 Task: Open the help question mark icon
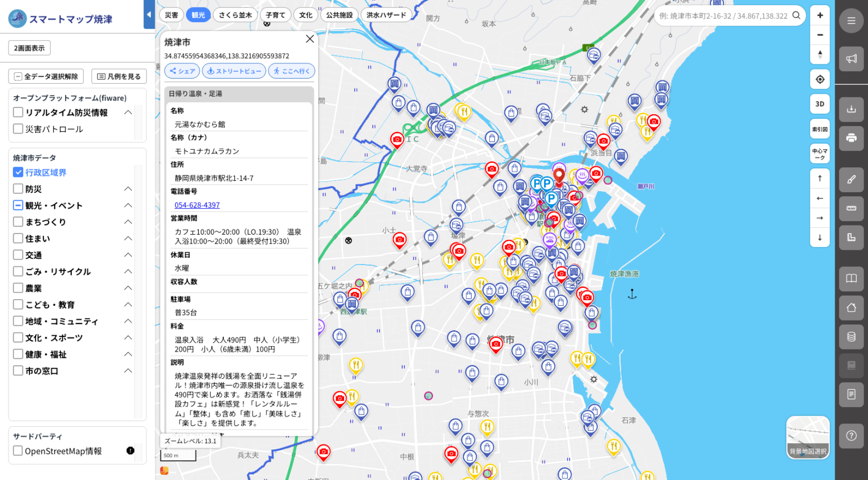click(x=851, y=435)
